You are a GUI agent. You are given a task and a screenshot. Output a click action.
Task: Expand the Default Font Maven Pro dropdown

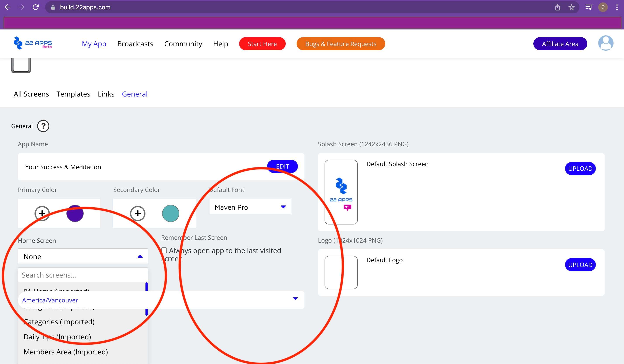(x=250, y=207)
